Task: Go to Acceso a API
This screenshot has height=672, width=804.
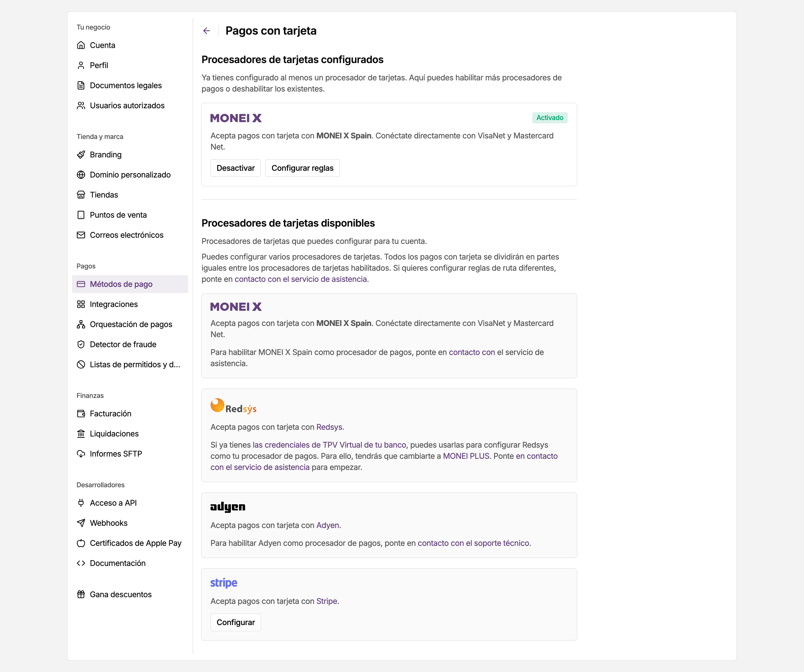Action: click(130, 503)
